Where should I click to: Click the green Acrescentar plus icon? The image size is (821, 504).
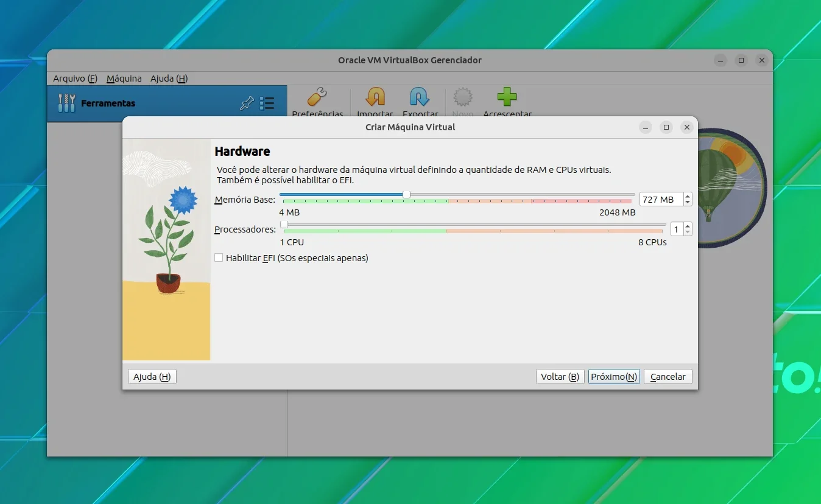point(507,97)
